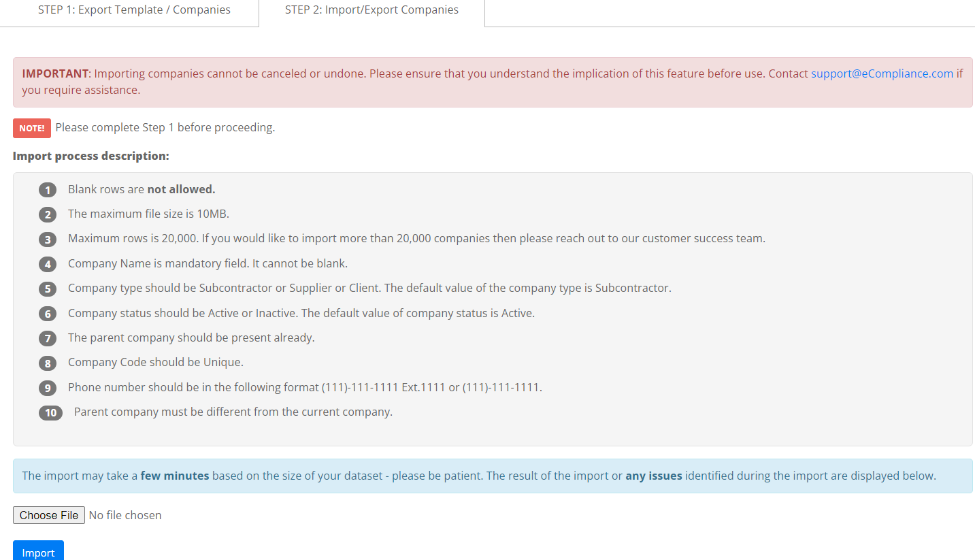Click the number 6 badge for company status
975x560 pixels.
(x=48, y=314)
